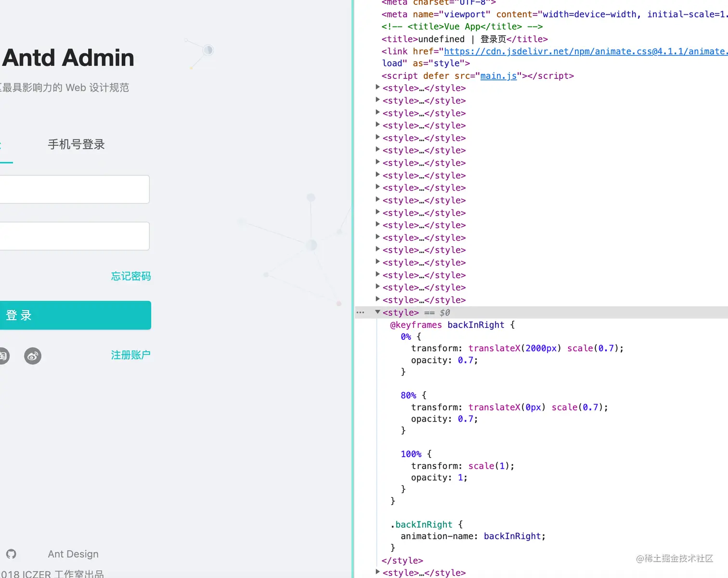Viewport: 728px width, 578px height.
Task: Select the meta viewport line
Action: (555, 14)
